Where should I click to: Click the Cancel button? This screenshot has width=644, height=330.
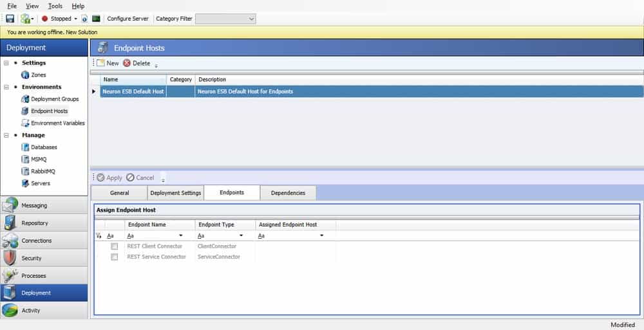(x=140, y=178)
